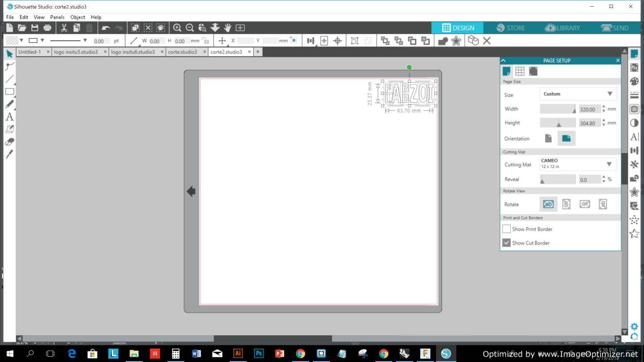
Task: Create a new document
Action: point(9,28)
